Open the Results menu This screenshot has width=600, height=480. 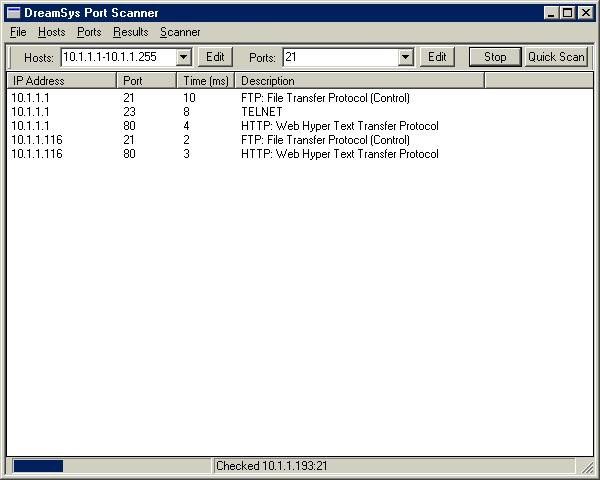tap(130, 32)
